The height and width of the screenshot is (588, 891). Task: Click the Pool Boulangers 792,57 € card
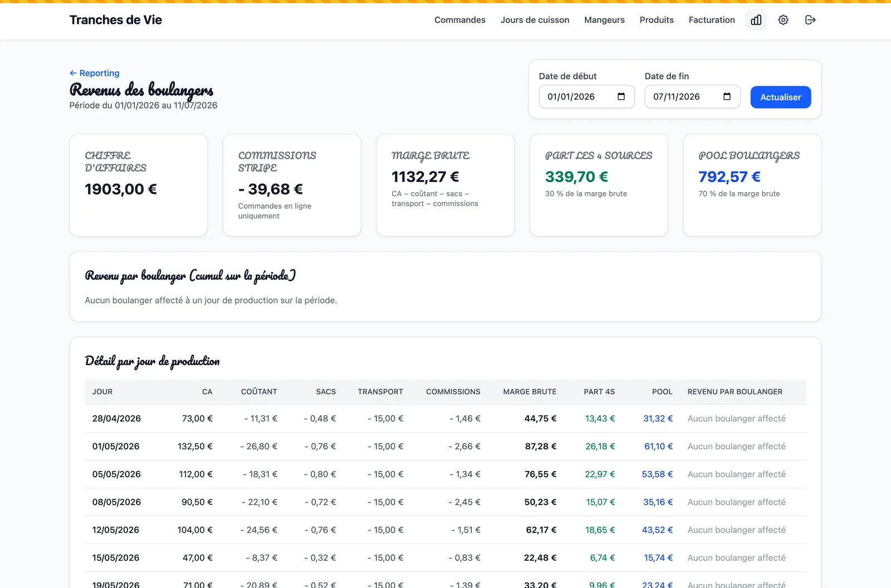[x=752, y=185]
